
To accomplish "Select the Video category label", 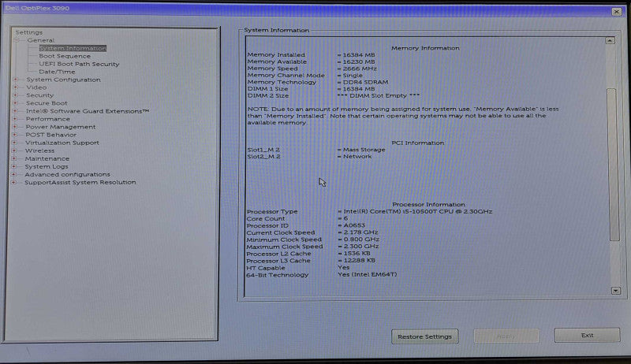I will click(x=36, y=87).
